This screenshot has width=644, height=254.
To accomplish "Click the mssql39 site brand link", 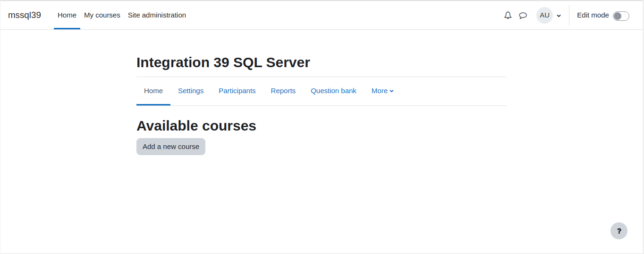I will pyautogui.click(x=25, y=15).
